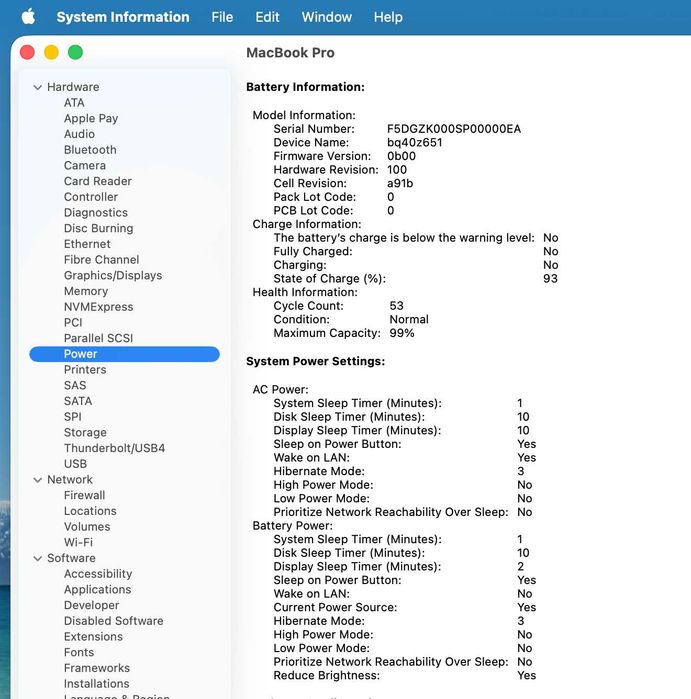Select Locations under Network
This screenshot has width=691, height=699.
point(90,511)
